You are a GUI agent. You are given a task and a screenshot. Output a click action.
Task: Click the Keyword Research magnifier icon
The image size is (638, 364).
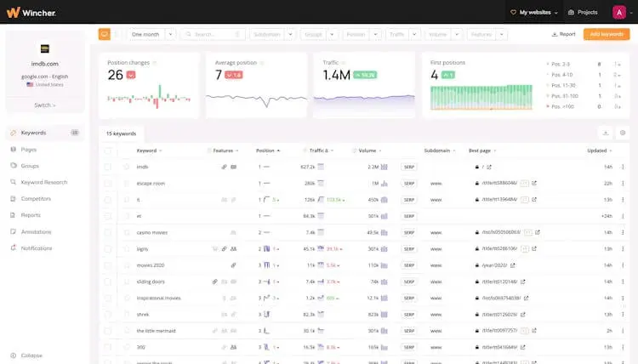click(x=14, y=182)
